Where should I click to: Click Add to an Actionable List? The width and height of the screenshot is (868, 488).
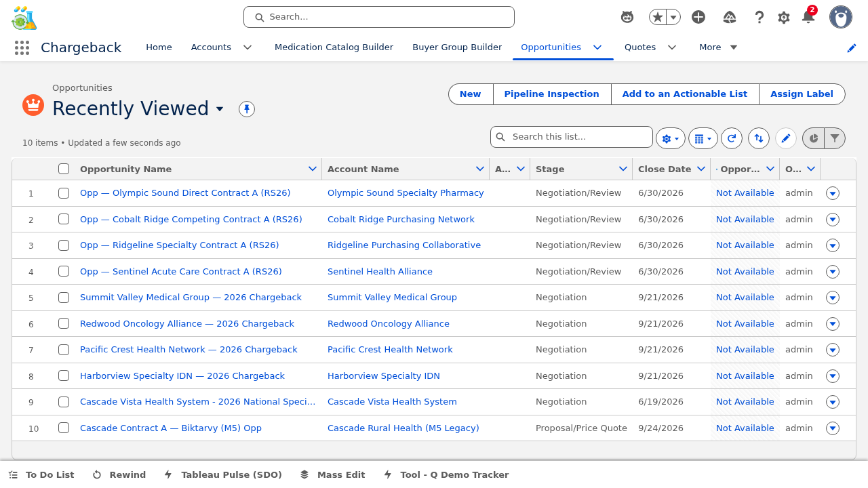click(x=685, y=94)
